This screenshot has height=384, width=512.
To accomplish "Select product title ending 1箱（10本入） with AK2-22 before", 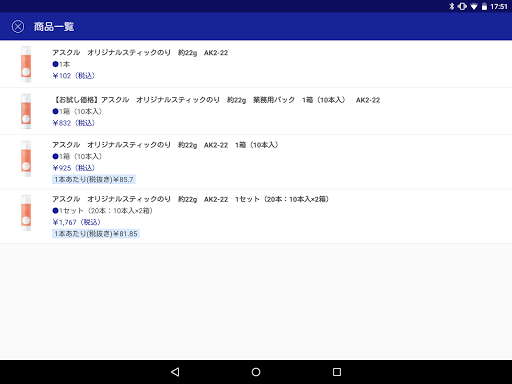I will [x=165, y=145].
